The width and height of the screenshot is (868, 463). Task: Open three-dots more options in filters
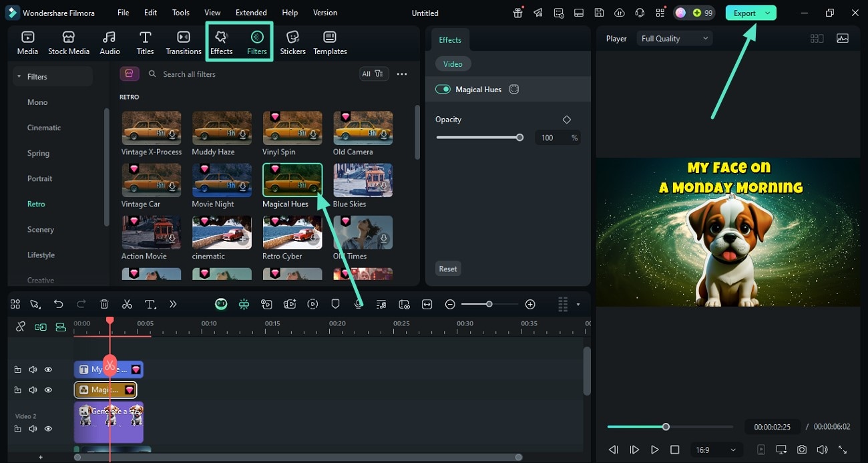point(402,74)
